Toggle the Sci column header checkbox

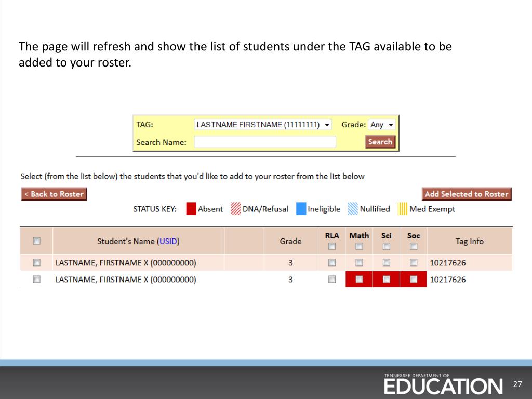point(386,246)
